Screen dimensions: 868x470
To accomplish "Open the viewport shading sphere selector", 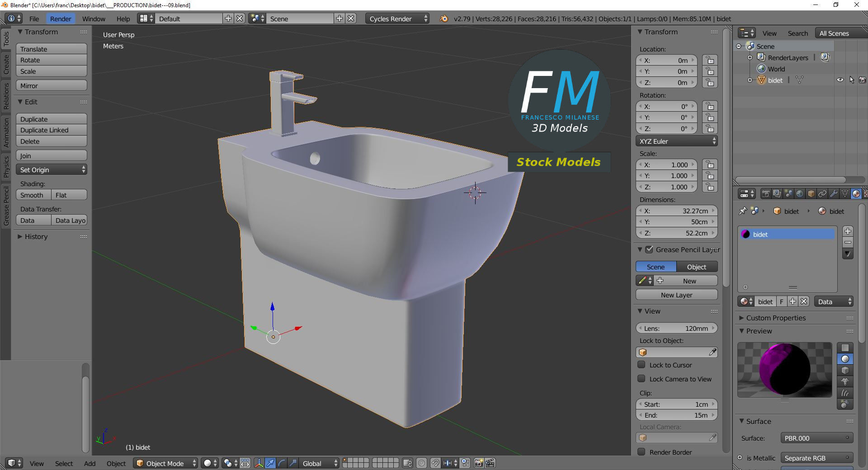I will tap(210, 463).
